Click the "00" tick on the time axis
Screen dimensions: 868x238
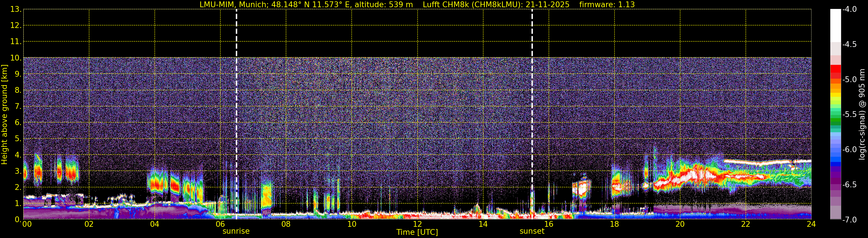point(27,224)
